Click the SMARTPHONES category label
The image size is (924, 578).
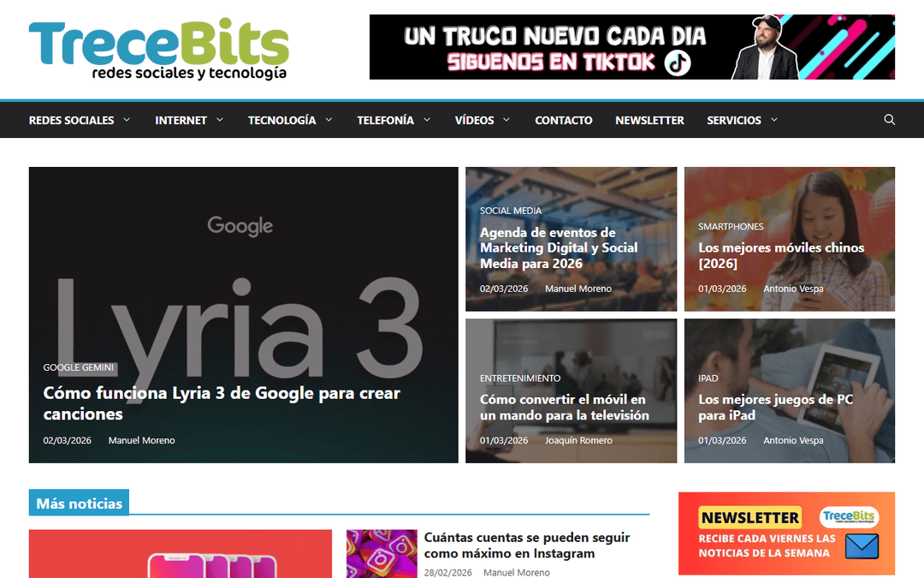tap(731, 226)
